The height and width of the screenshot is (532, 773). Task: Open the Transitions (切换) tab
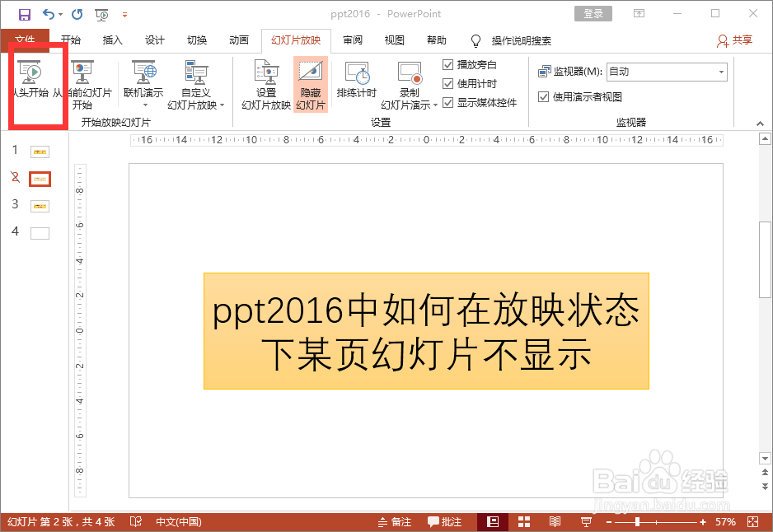pyautogui.click(x=197, y=40)
